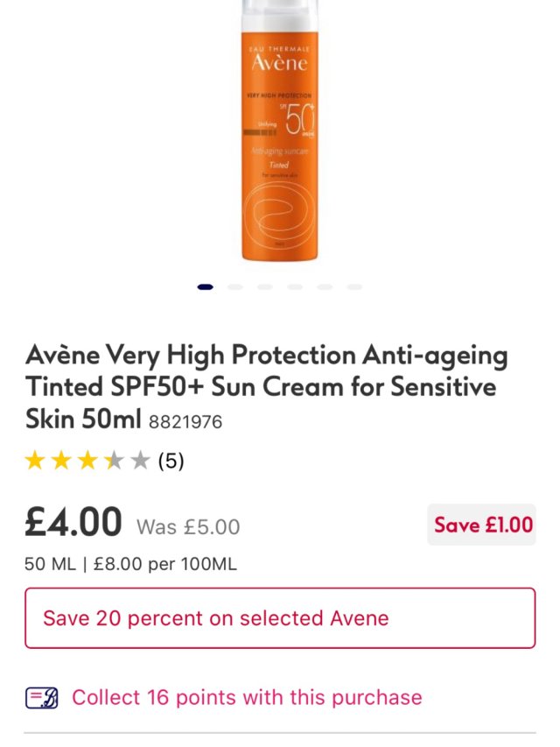Select product code 8821976
The width and height of the screenshot is (560, 747).
185,422
